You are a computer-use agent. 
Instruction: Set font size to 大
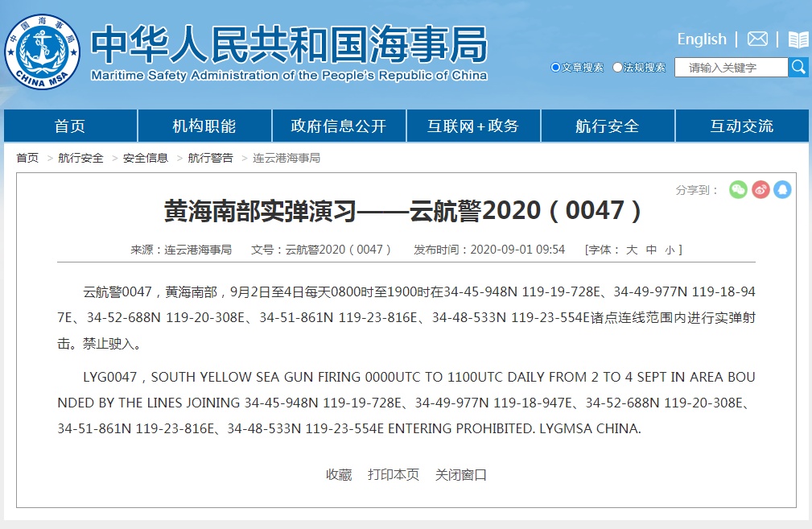click(x=632, y=250)
